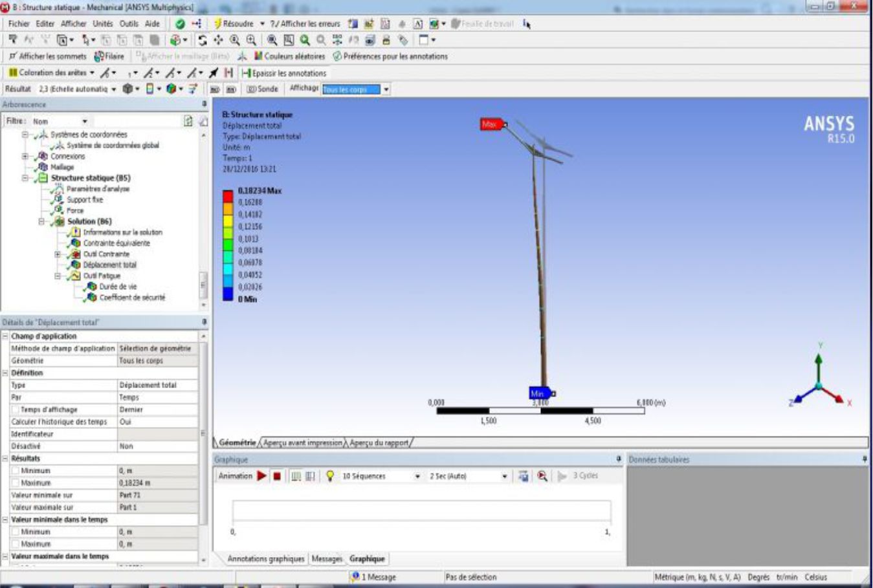Screen dimensions: 873x588
Task: Activate the pan view tool
Action: pos(218,40)
